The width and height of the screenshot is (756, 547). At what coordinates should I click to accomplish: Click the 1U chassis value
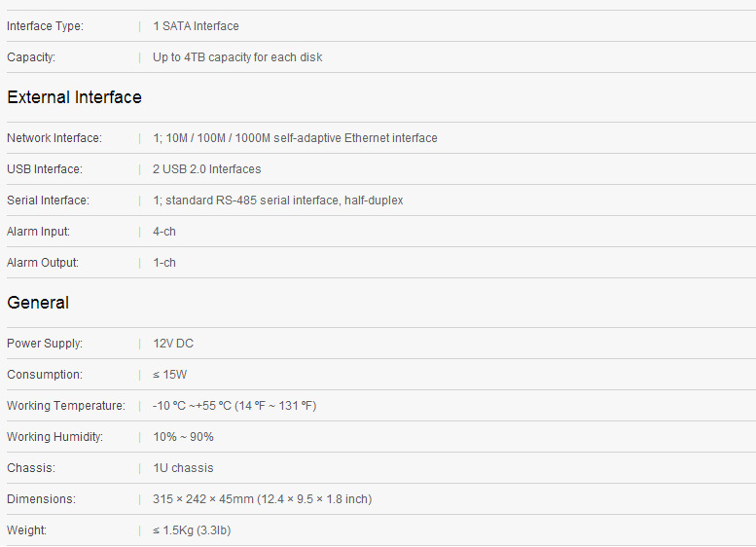[x=183, y=468]
